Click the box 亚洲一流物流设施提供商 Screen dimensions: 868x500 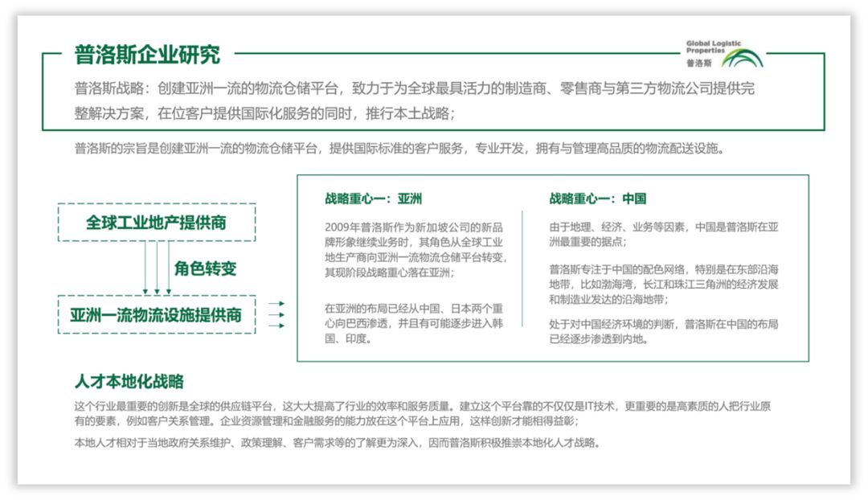tap(157, 314)
